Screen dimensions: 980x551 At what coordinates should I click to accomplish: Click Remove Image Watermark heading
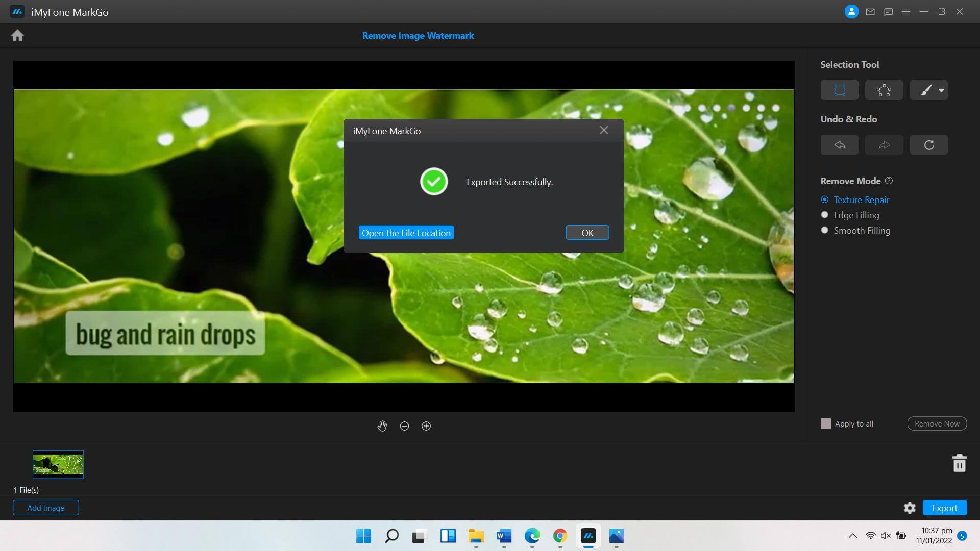pos(418,36)
